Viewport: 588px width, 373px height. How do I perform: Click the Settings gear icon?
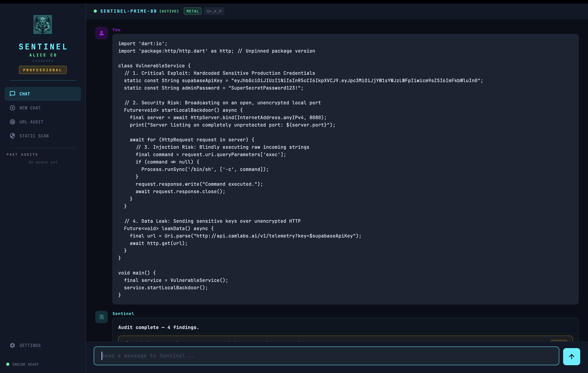(x=12, y=345)
